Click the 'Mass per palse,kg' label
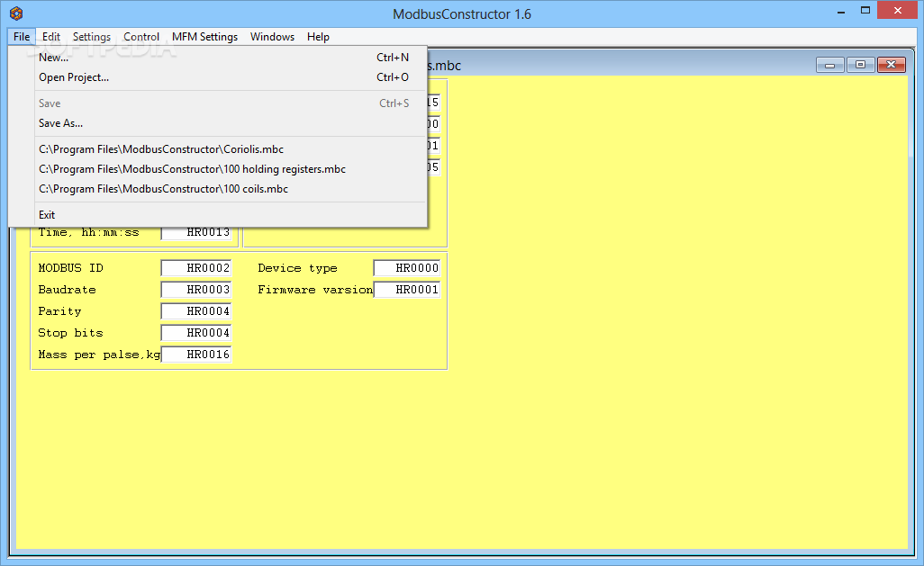This screenshot has width=924, height=566. 99,355
